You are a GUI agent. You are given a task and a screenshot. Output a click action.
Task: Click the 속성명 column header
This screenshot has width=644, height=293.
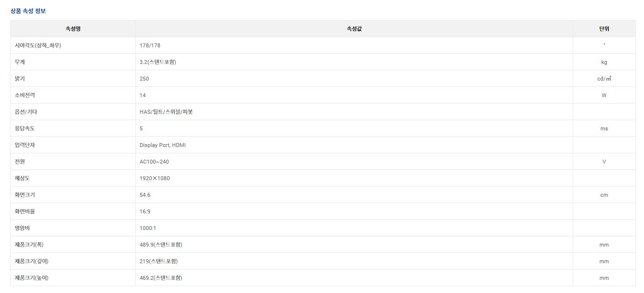[x=73, y=29]
